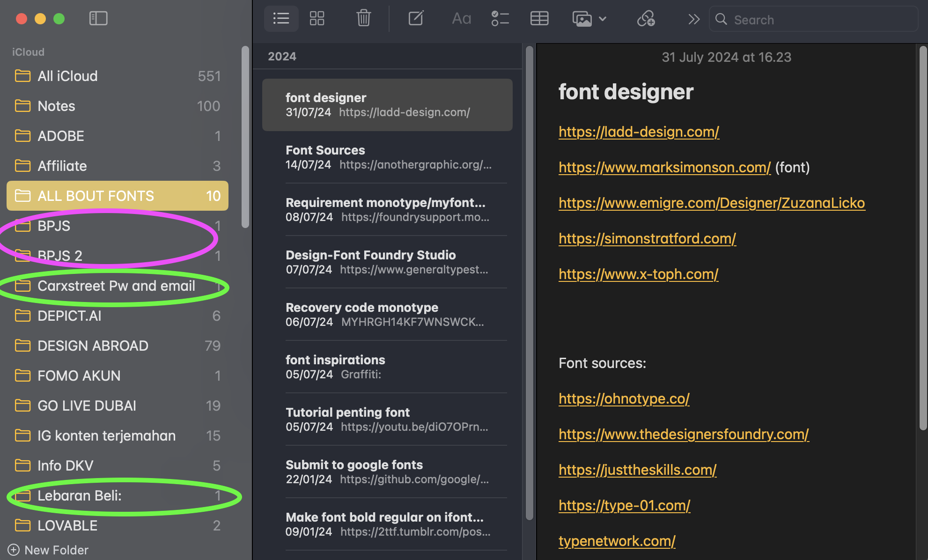This screenshot has height=560, width=928.
Task: Open the DESIGN ABROAD folder
Action: tap(93, 346)
